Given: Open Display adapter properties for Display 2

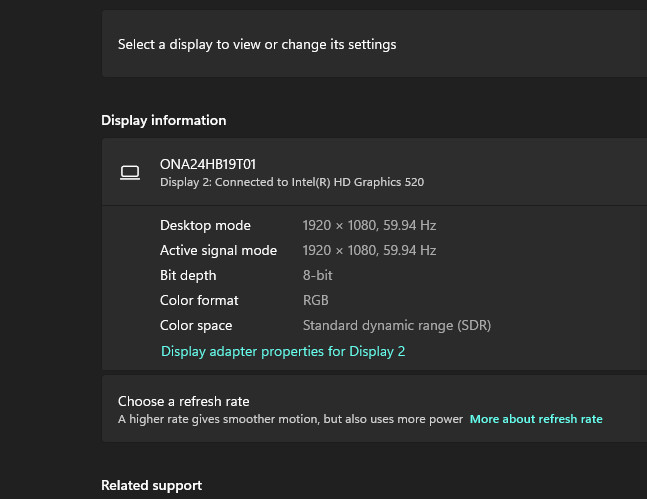Looking at the screenshot, I should tap(283, 351).
